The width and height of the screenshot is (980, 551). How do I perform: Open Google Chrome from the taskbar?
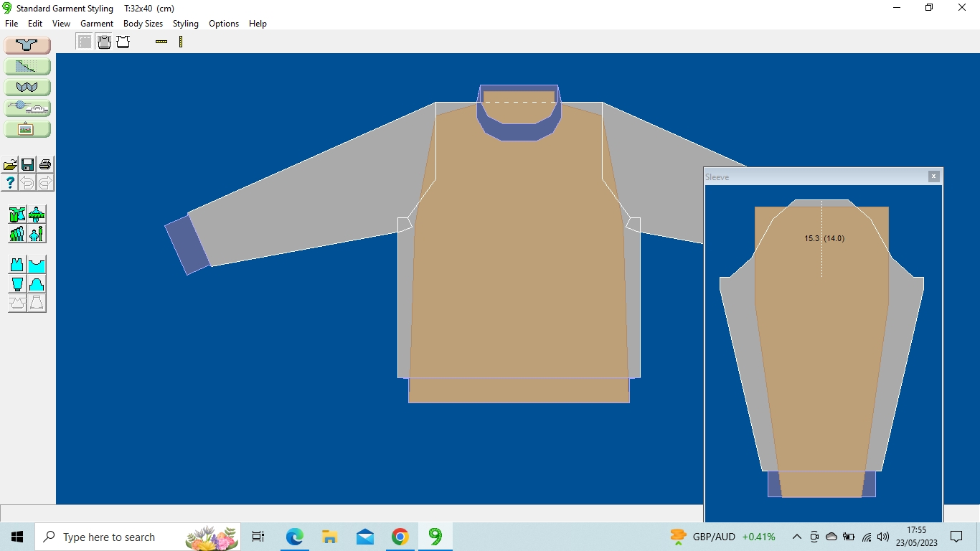400,537
